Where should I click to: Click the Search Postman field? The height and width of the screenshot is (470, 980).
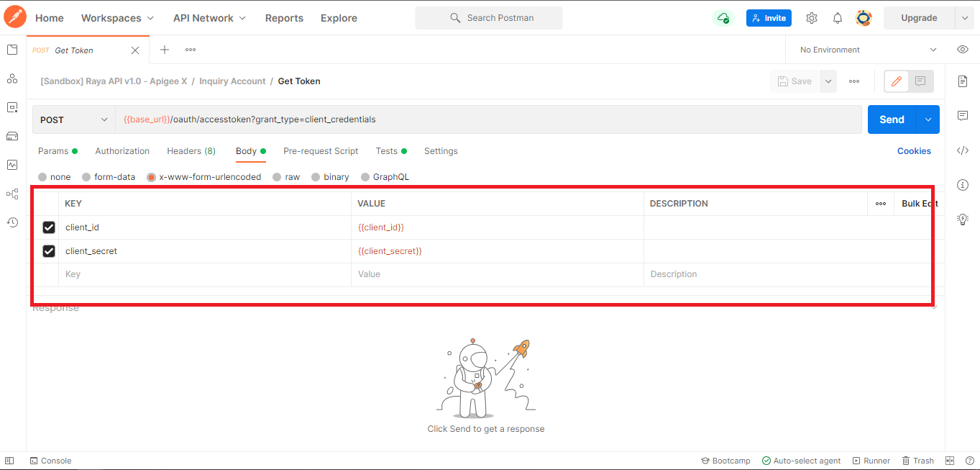(x=489, y=18)
